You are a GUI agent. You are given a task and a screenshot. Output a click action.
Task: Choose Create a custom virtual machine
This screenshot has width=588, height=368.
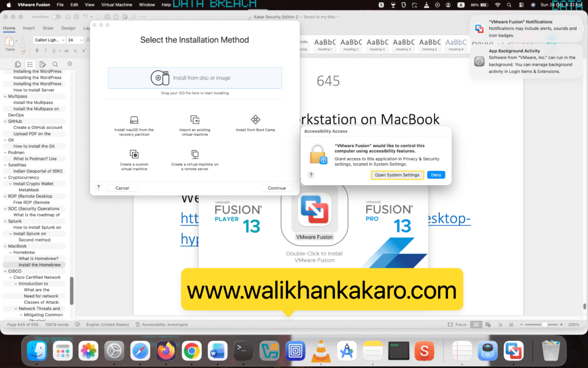pyautogui.click(x=134, y=156)
